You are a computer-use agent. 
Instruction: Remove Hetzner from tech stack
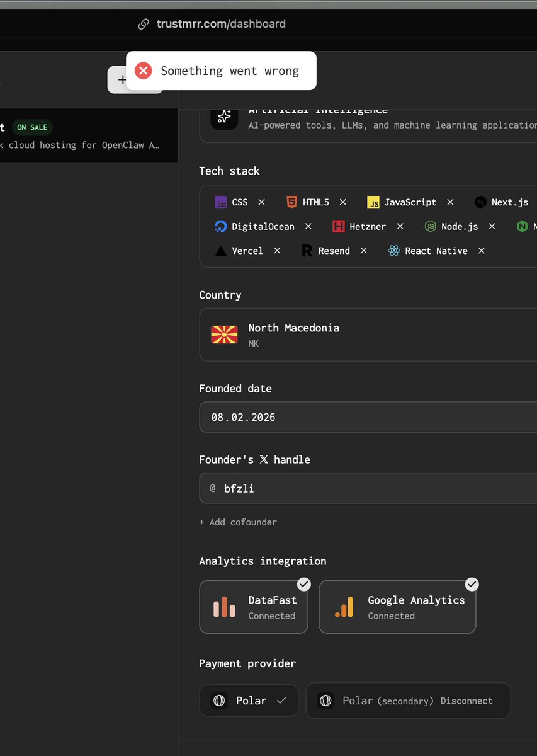click(400, 226)
